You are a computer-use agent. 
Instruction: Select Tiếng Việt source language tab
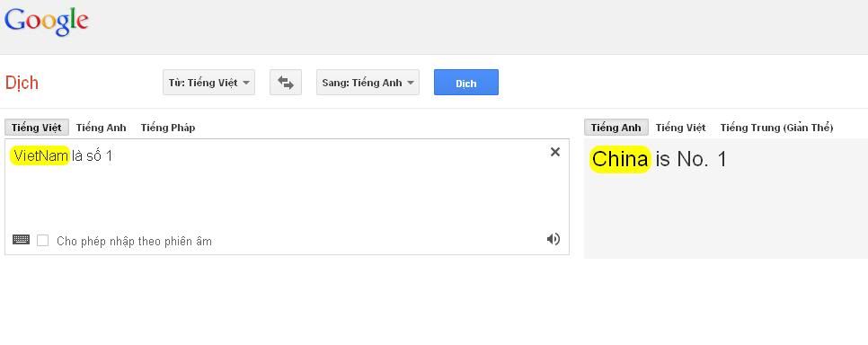37,128
